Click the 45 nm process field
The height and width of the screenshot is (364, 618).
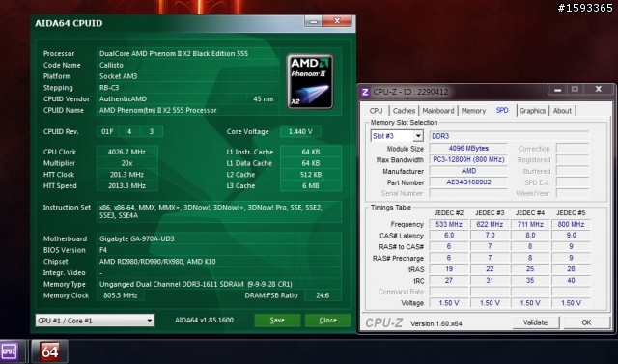[263, 98]
